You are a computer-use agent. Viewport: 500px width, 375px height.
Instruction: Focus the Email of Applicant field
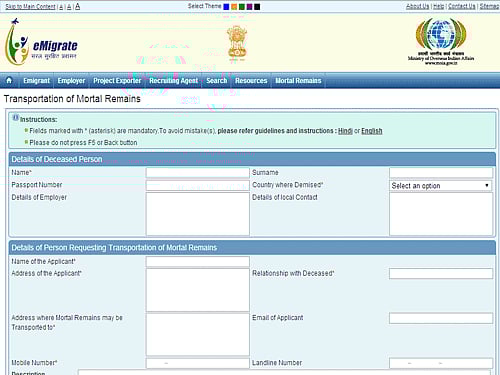pyautogui.click(x=441, y=318)
